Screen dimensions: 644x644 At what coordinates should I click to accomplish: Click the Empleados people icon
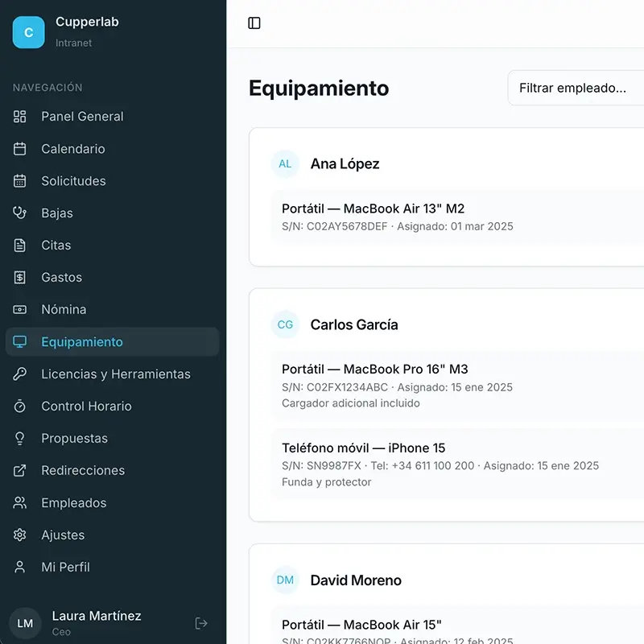(x=19, y=502)
